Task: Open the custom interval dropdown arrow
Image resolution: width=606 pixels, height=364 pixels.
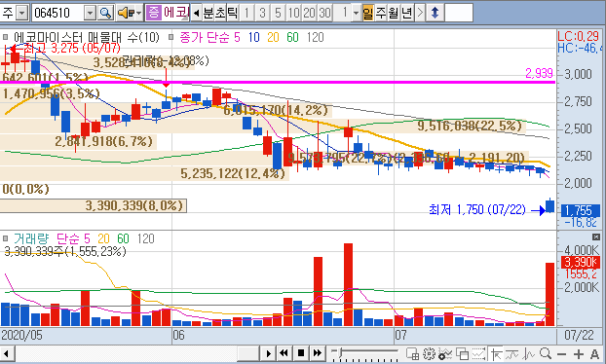Action: coord(357,13)
